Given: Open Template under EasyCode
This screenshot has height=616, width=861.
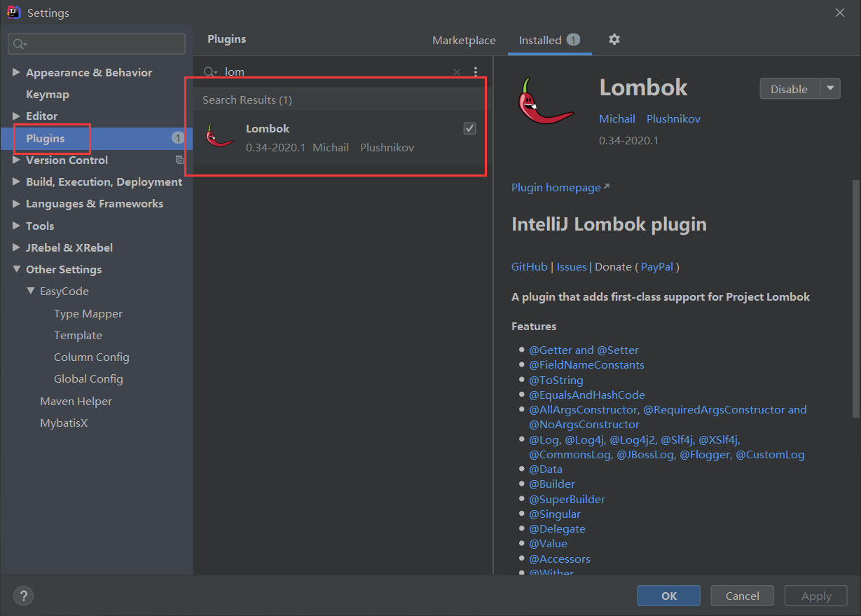Looking at the screenshot, I should tap(78, 335).
